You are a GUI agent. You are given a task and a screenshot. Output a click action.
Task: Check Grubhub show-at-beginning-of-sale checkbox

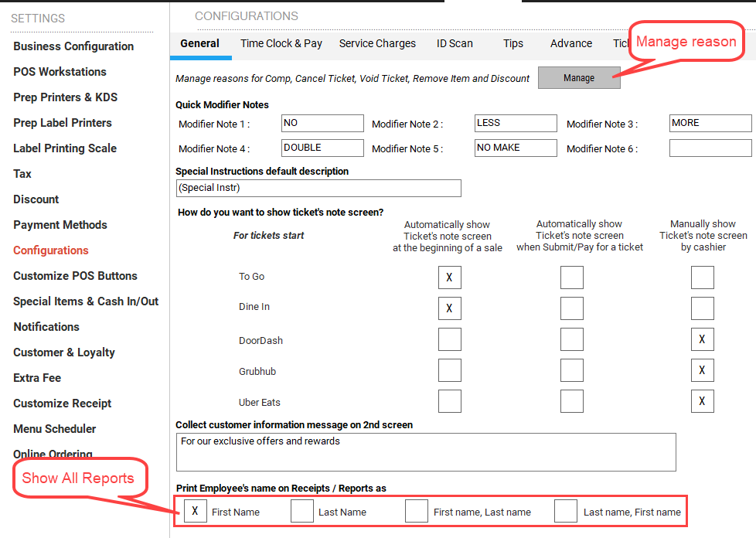pyautogui.click(x=449, y=370)
